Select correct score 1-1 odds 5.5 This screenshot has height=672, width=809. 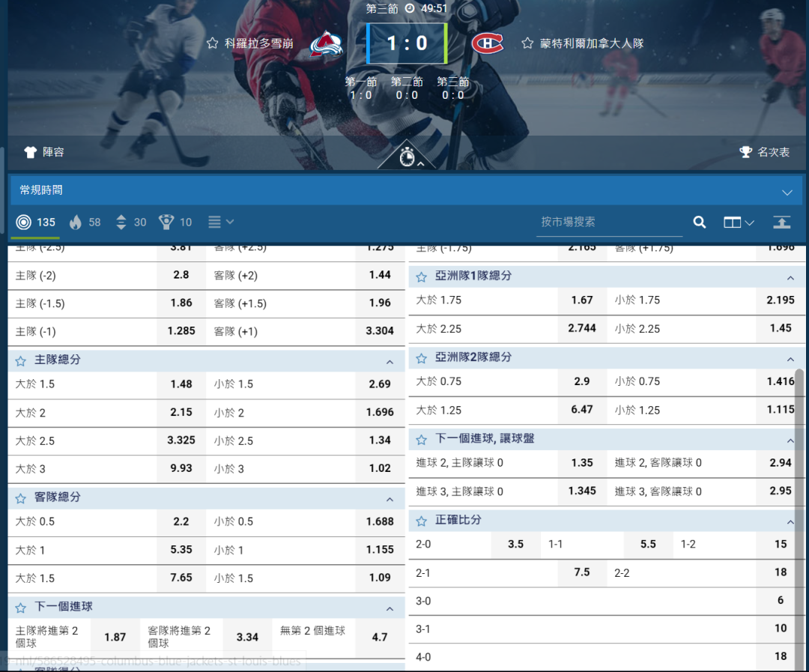click(x=648, y=545)
